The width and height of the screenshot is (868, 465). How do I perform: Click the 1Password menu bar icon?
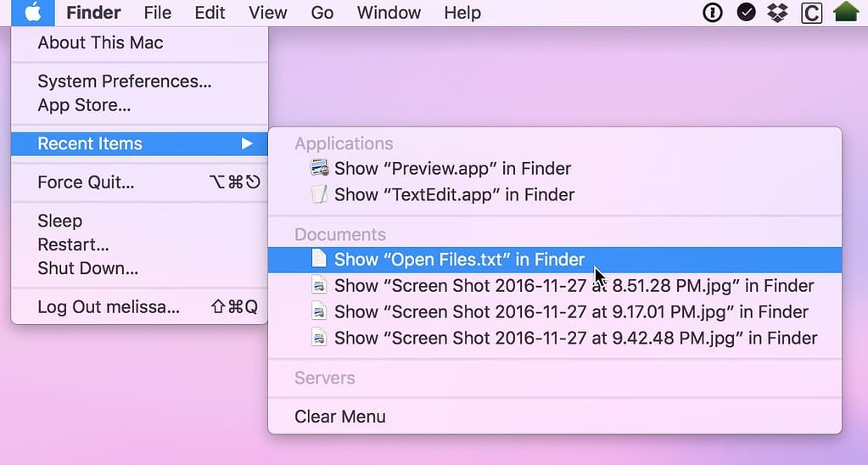[x=713, y=13]
